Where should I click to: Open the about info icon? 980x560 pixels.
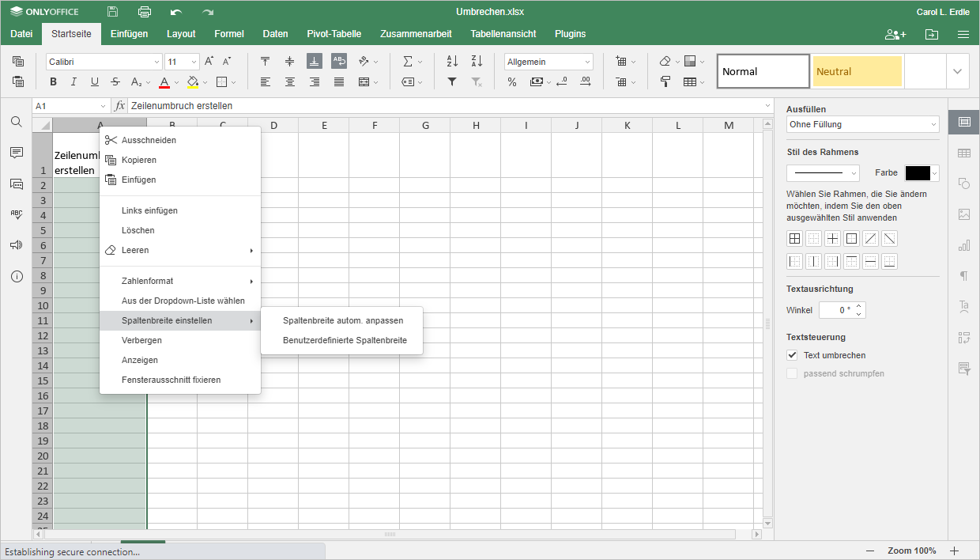pos(17,276)
